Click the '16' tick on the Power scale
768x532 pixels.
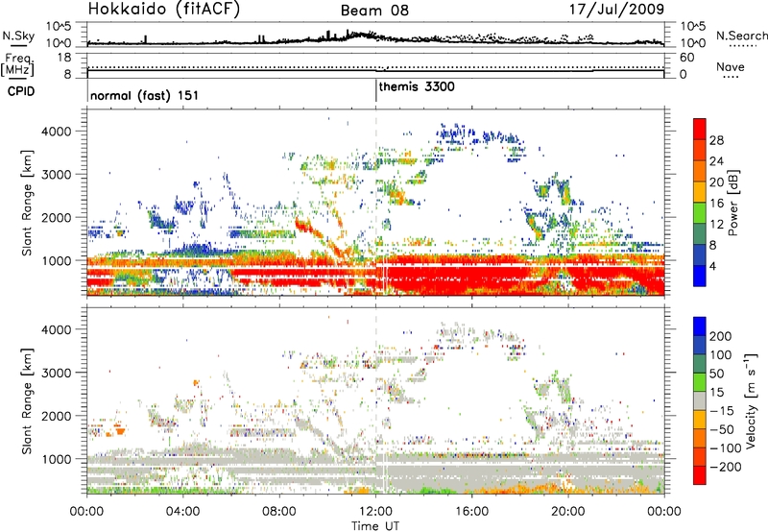click(716, 204)
